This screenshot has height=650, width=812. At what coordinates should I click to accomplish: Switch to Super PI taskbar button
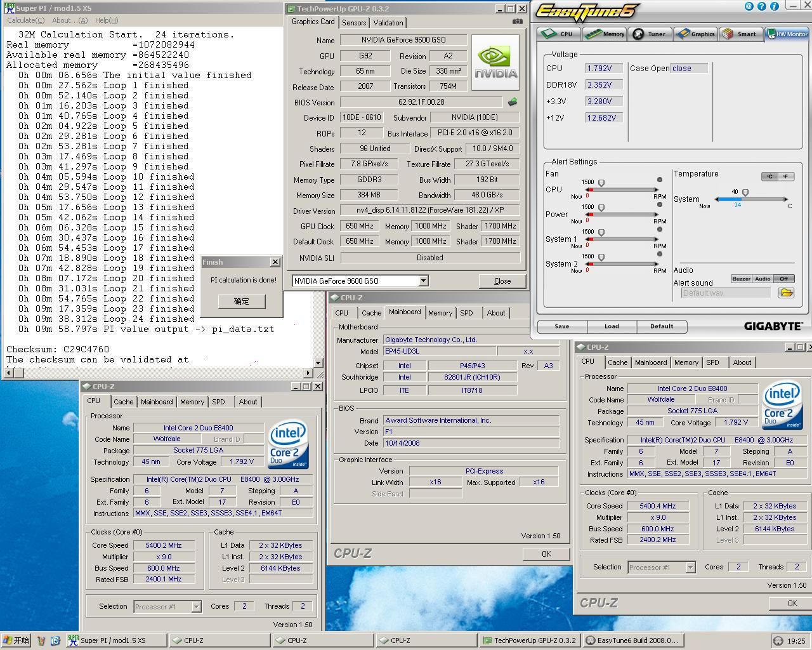(x=116, y=640)
